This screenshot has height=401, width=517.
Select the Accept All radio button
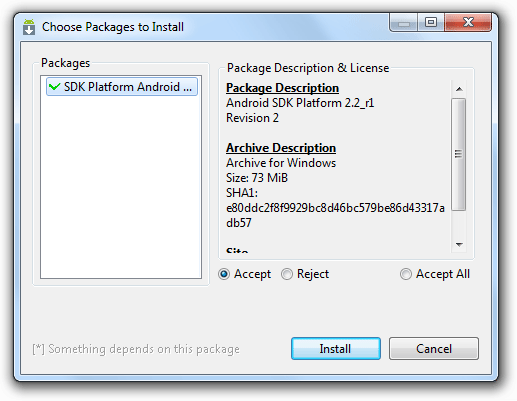pyautogui.click(x=406, y=274)
